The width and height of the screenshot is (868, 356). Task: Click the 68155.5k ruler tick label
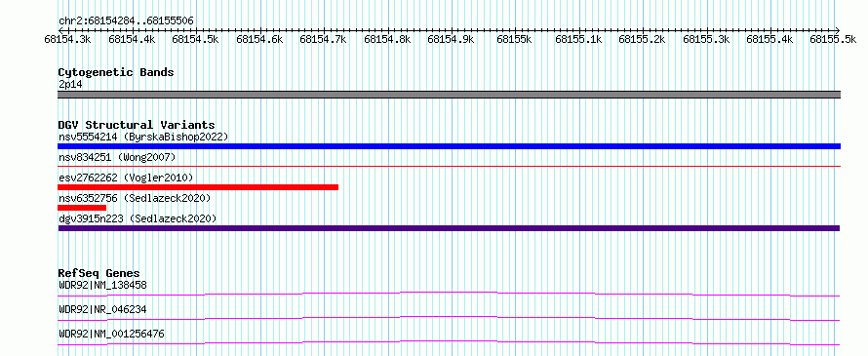tap(833, 39)
